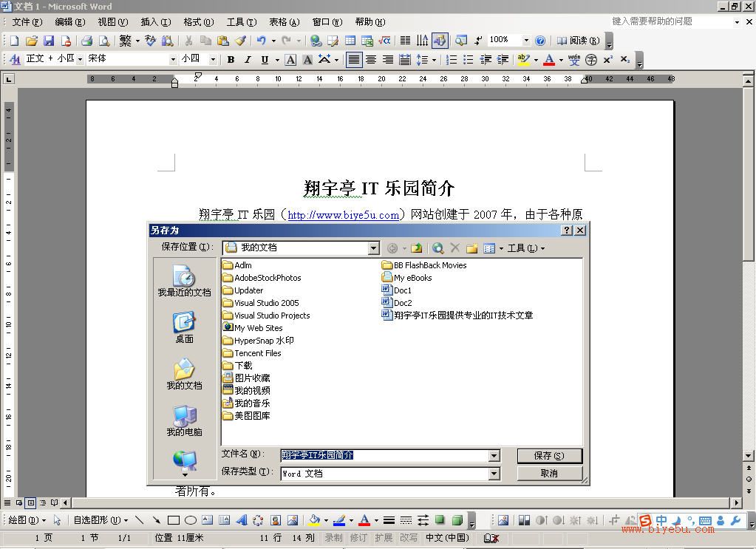
Task: Click the 保存 save button
Action: [x=550, y=455]
